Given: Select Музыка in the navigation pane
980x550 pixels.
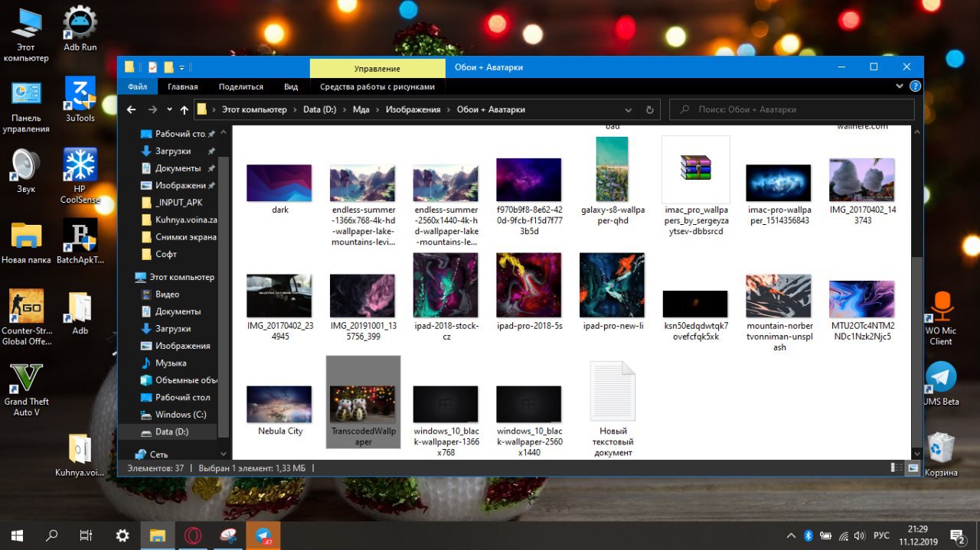Looking at the screenshot, I should click(x=171, y=363).
